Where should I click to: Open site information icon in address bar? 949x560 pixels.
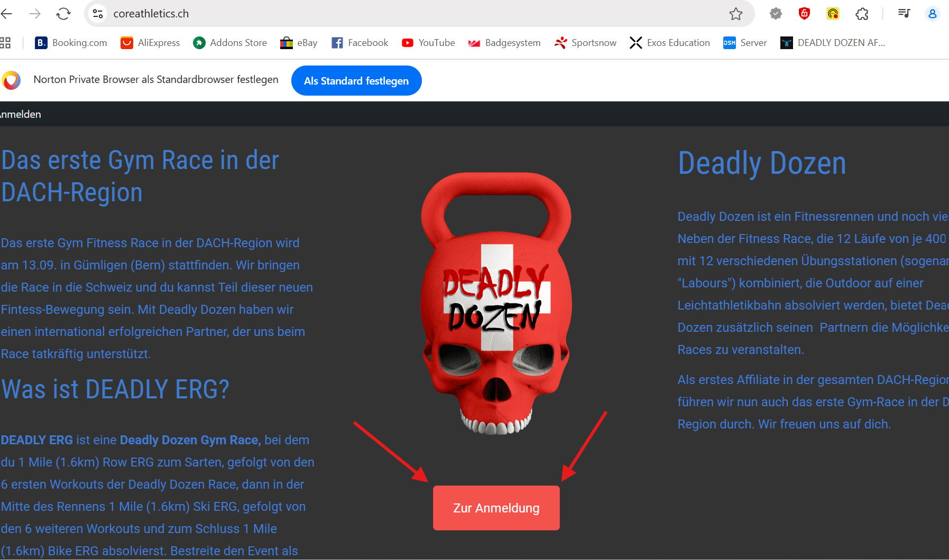coord(98,14)
